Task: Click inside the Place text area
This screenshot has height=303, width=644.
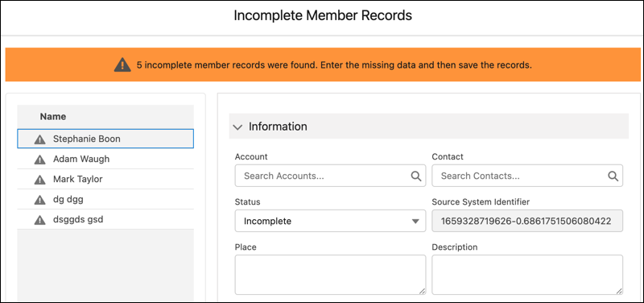Action: pyautogui.click(x=330, y=275)
